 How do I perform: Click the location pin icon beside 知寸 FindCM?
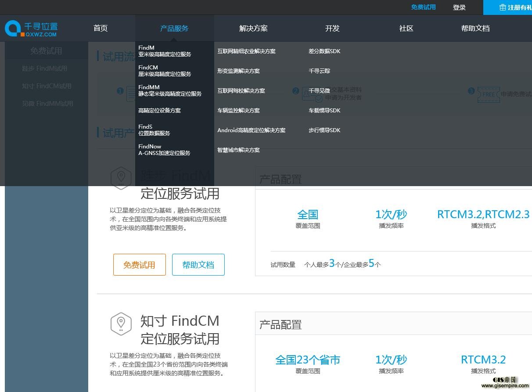121,324
